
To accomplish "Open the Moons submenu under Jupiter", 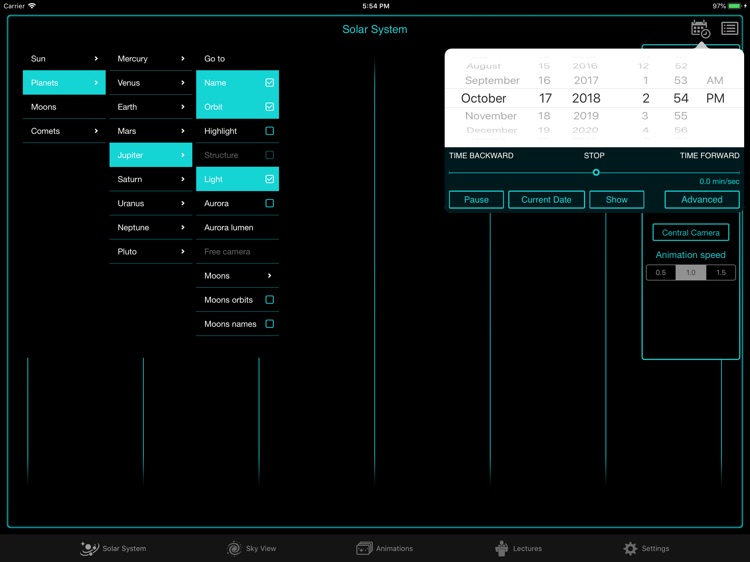I will click(237, 276).
